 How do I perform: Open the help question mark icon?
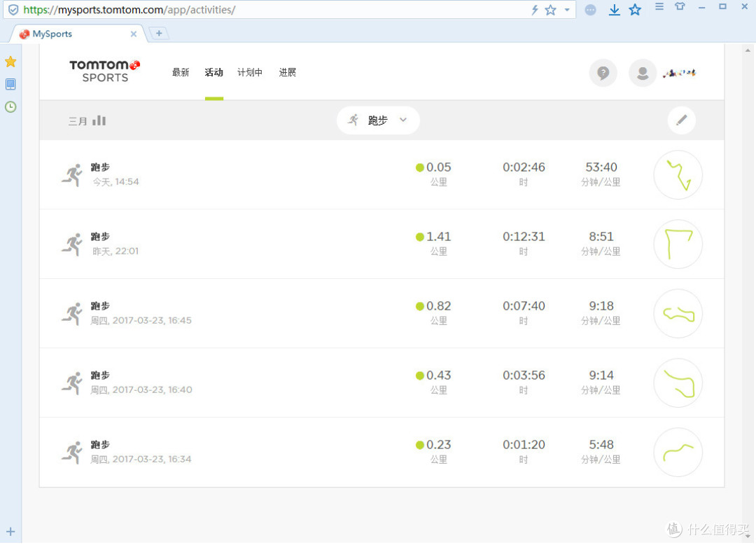pyautogui.click(x=603, y=73)
